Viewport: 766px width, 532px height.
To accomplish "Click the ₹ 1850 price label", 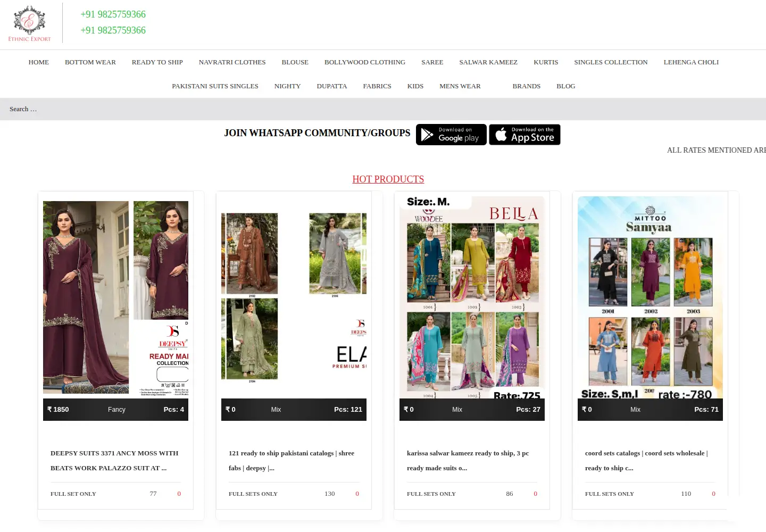I will [x=58, y=410].
